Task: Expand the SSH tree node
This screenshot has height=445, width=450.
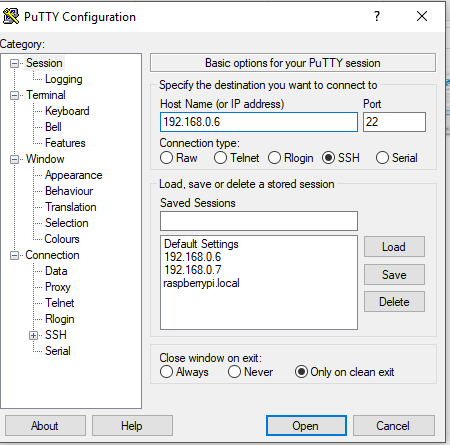Action: [33, 335]
